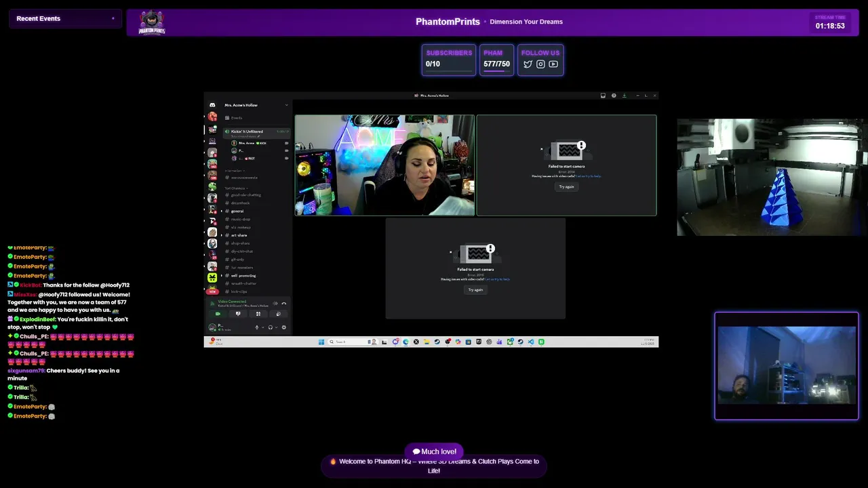Open the general channel
Image resolution: width=868 pixels, height=488 pixels.
point(256,211)
